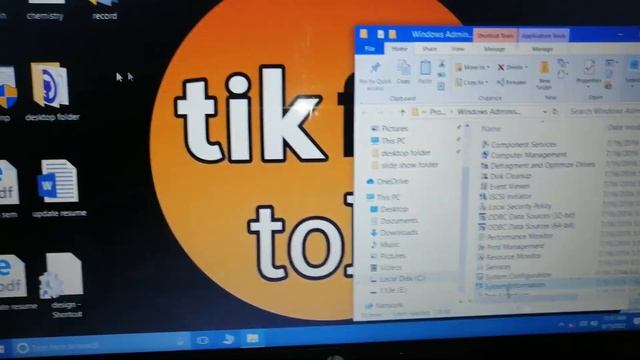The width and height of the screenshot is (640, 360).
Task: Switch to the View ribbon tab
Action: tap(458, 49)
